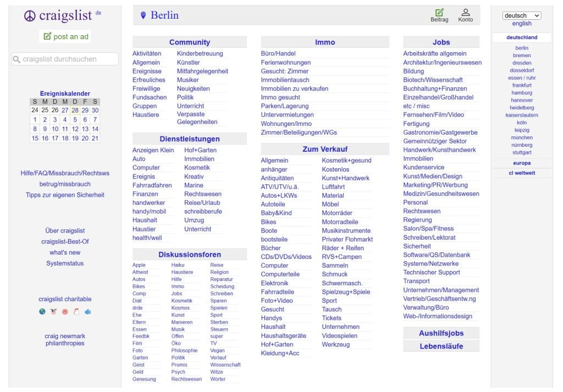The image size is (563, 392).
Task: Click the post an ad button
Action: pos(65,37)
